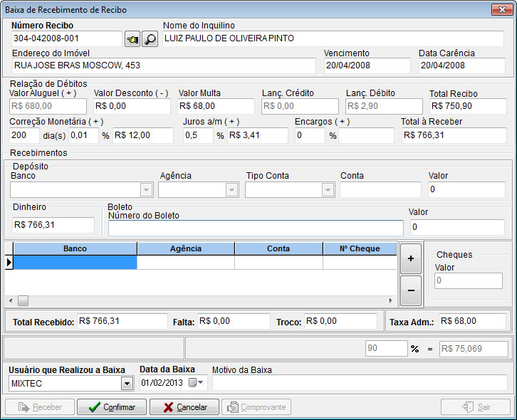Expand the Banco dropdown in Depósito
This screenshot has height=420, width=517.
[147, 189]
